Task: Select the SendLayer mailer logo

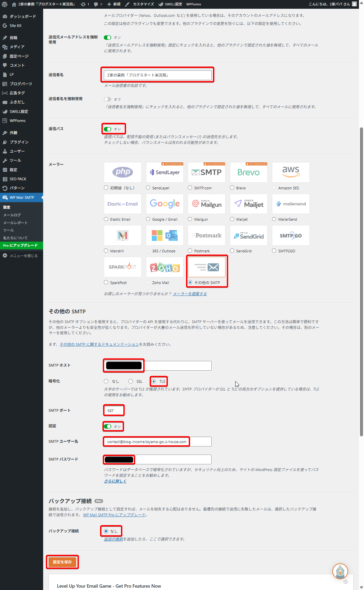Action: tap(164, 172)
